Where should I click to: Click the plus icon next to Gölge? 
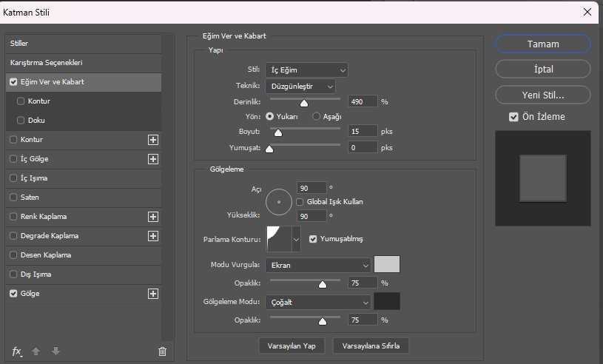click(153, 294)
